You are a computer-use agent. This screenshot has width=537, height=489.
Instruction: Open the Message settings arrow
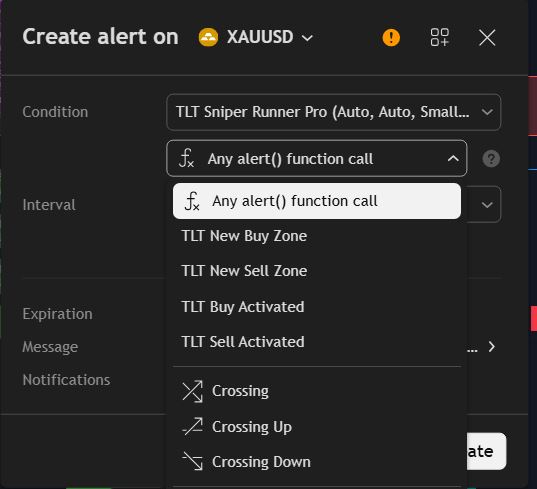coord(492,347)
